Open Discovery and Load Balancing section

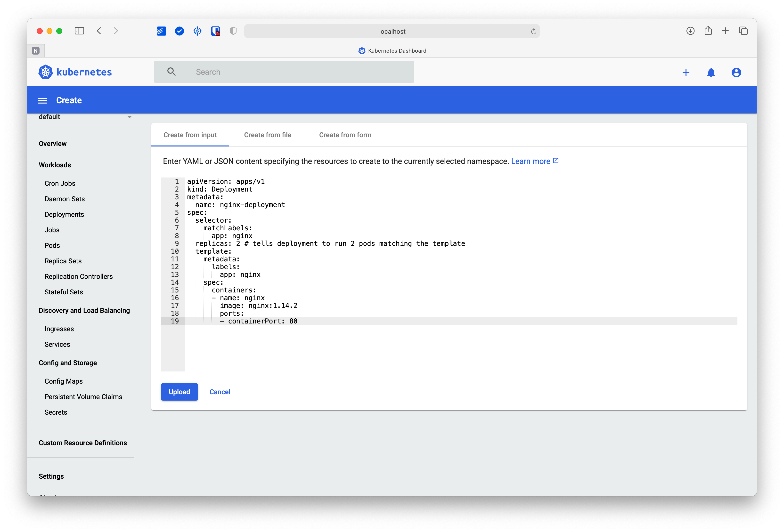click(84, 311)
